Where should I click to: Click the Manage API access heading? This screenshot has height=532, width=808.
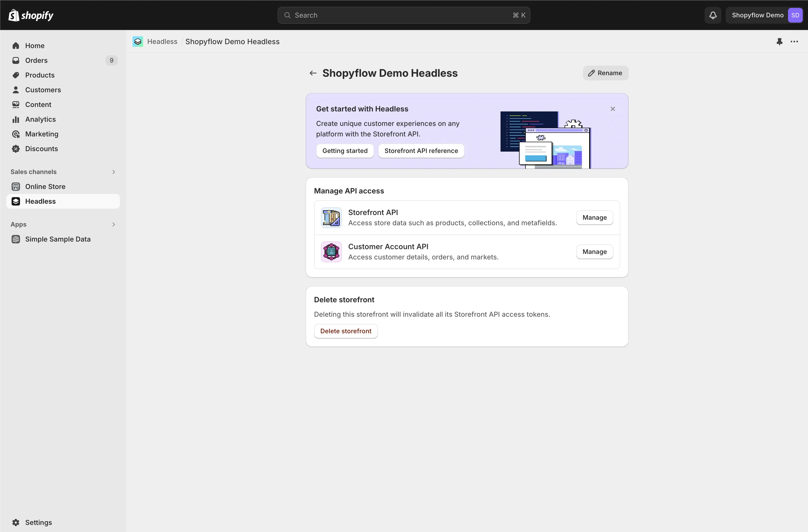[x=349, y=191]
